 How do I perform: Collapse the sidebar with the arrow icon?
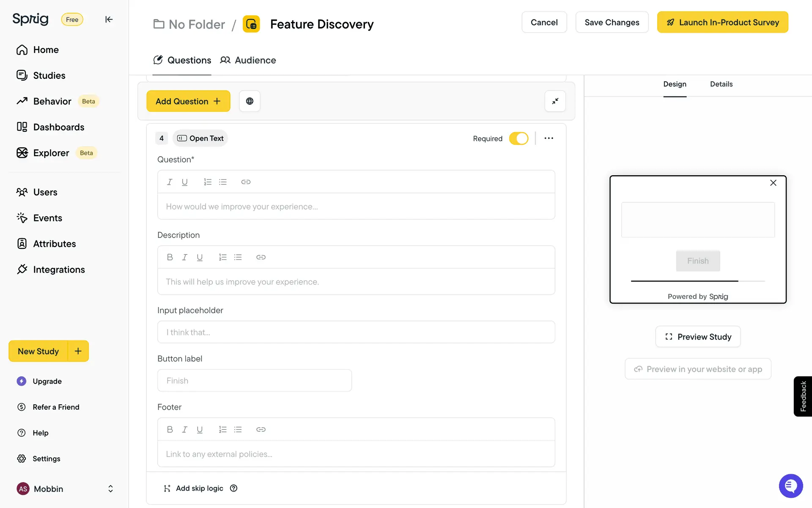pyautogui.click(x=109, y=19)
